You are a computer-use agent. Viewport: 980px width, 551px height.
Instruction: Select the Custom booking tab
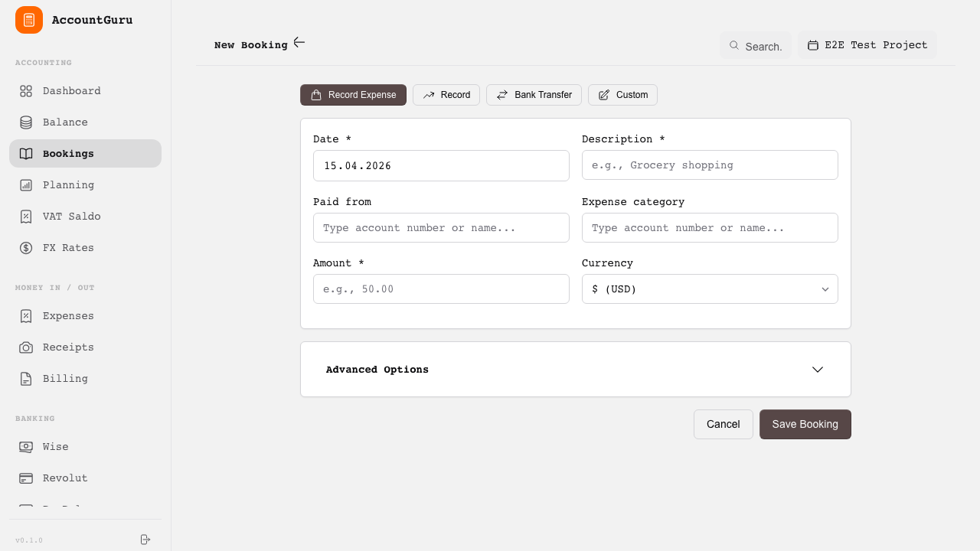622,95
